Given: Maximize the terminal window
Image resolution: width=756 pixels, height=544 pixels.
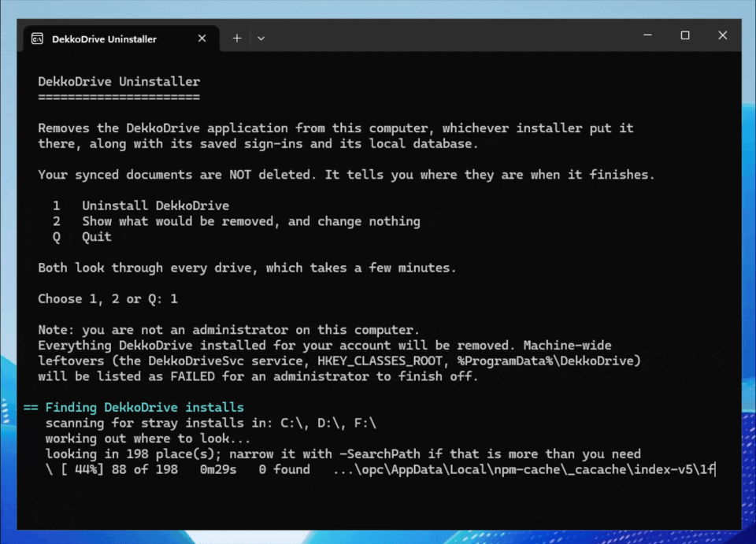Looking at the screenshot, I should point(685,35).
